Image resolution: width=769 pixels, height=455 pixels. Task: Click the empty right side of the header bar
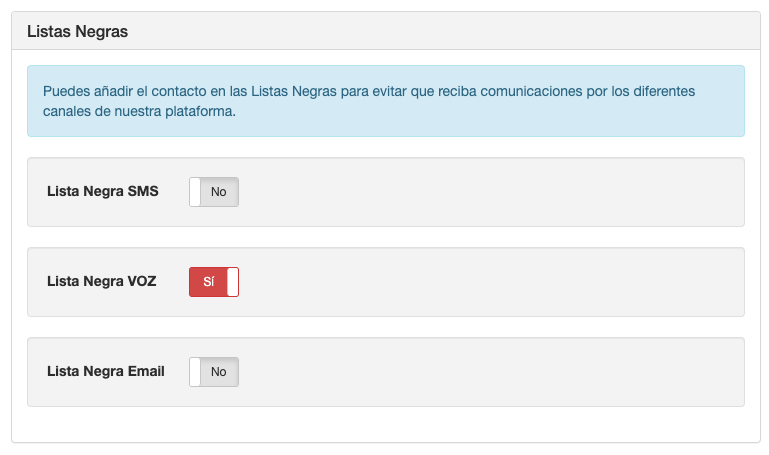coord(550,31)
